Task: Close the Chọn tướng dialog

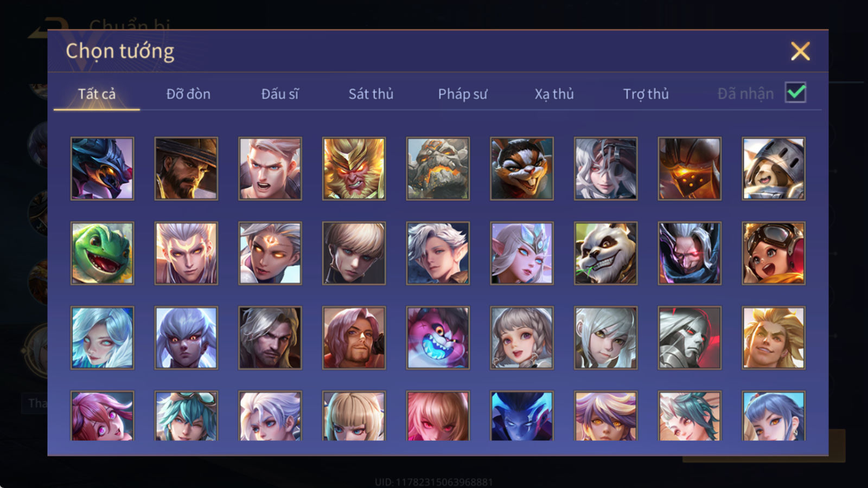Action: tap(800, 51)
